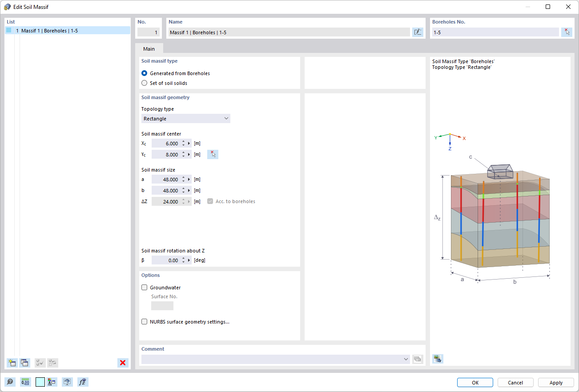This screenshot has width=579, height=392.
Task: Open the Topology type dropdown
Action: [x=186, y=119]
